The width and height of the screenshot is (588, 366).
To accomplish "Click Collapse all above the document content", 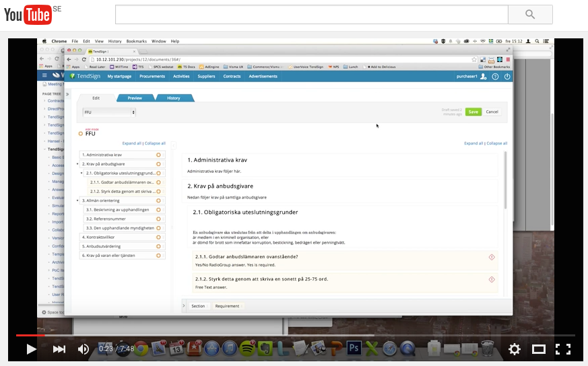I will pos(497,143).
